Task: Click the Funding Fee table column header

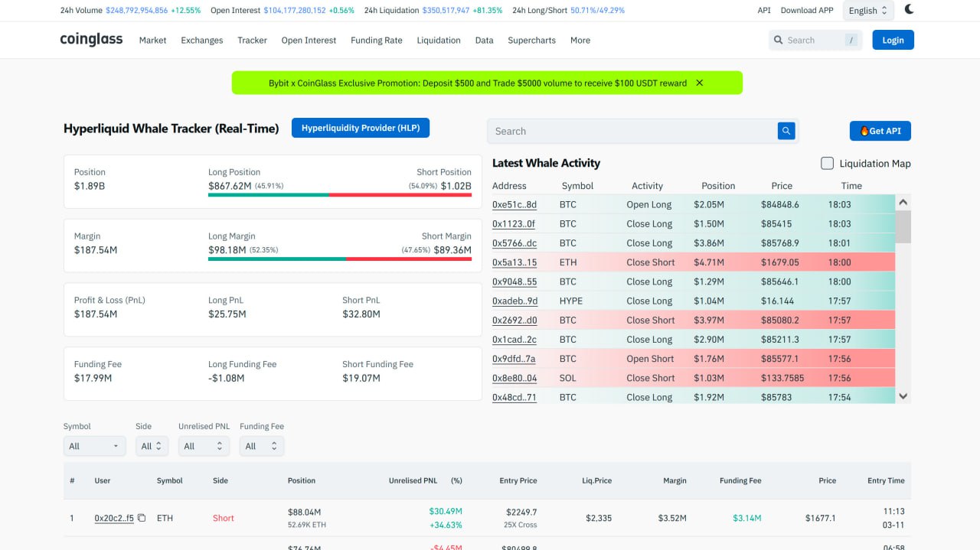Action: [740, 480]
